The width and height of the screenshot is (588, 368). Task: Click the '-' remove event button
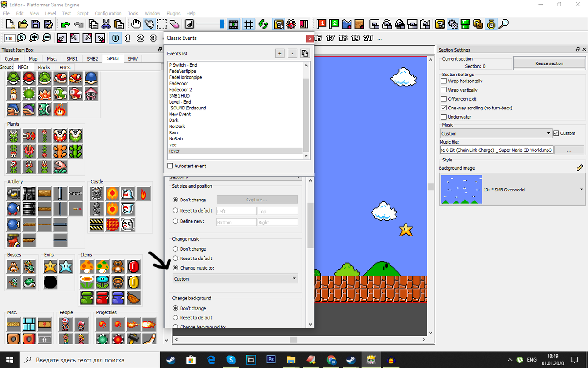pos(292,54)
